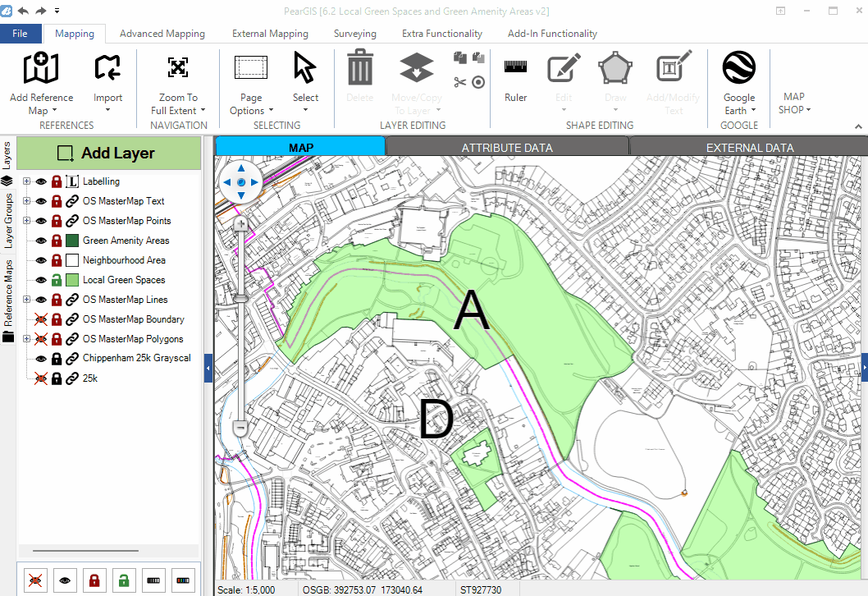
Task: Expand the OS MasterMap Lines node
Action: tap(26, 299)
